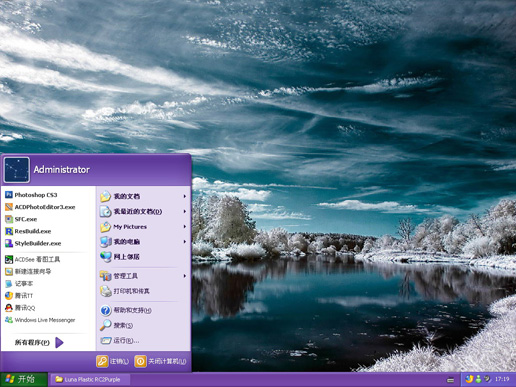Screen dimensions: 516x387
Task: Switch to Luna Plastic RC2Purple taskbar window
Action: tap(89, 379)
